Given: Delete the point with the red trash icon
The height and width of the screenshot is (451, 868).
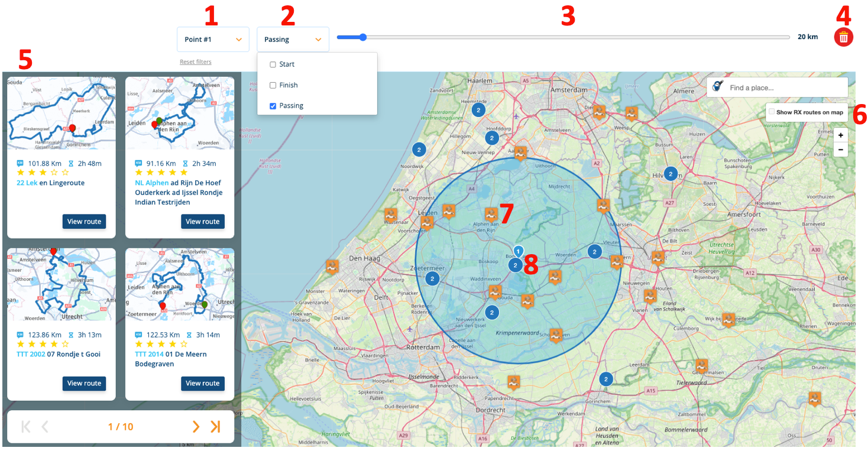Looking at the screenshot, I should point(844,37).
